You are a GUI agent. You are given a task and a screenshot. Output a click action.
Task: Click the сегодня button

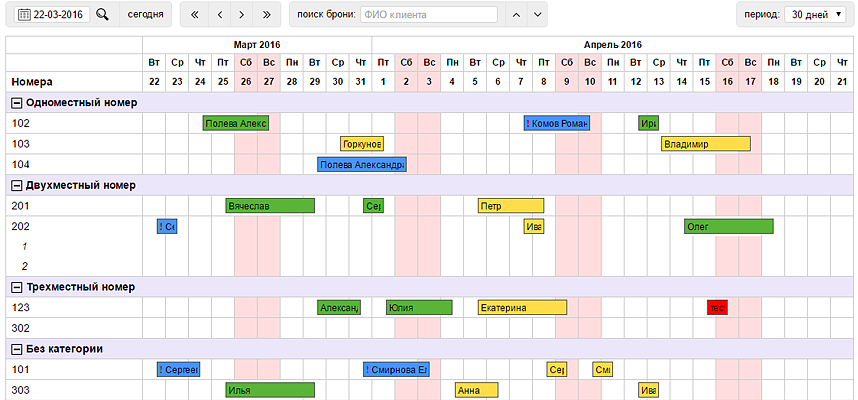tap(146, 15)
